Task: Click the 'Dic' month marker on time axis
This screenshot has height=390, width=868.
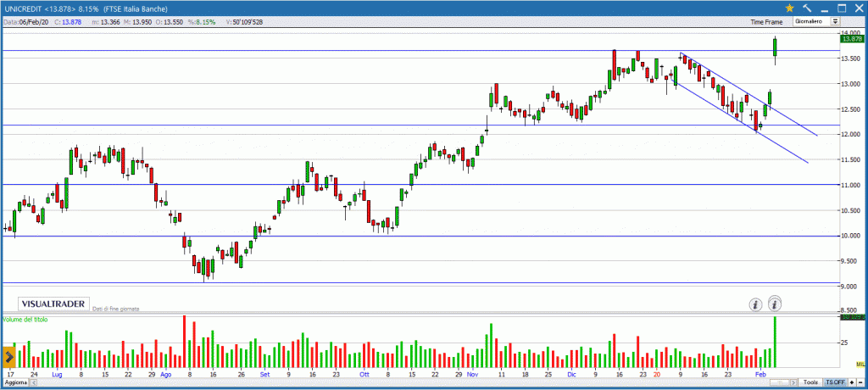Action: (571, 375)
